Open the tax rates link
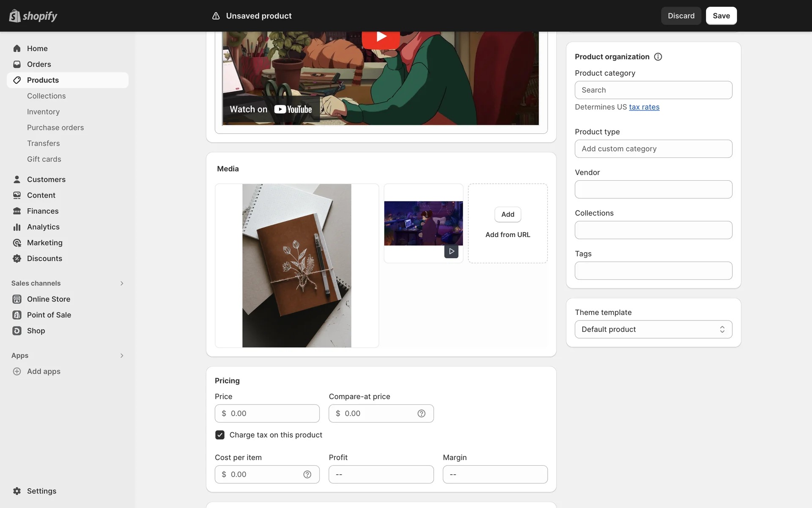This screenshot has height=508, width=812. click(644, 107)
